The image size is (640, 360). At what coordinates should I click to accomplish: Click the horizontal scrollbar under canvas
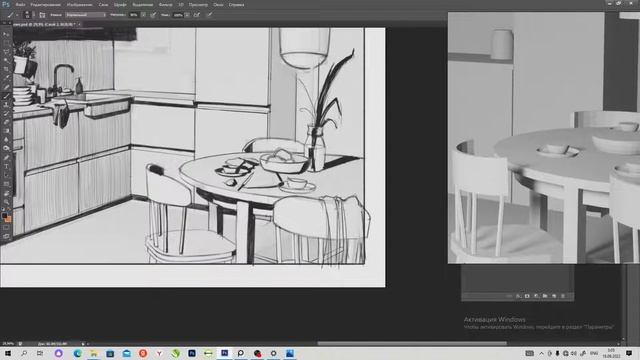412,343
